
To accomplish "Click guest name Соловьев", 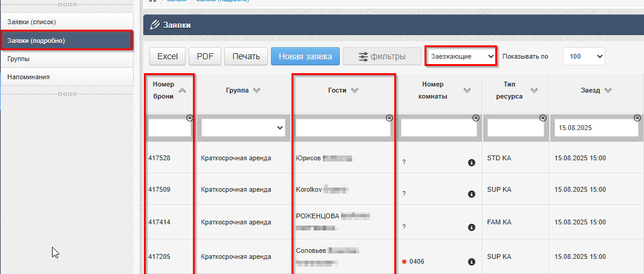I will pos(311,250).
